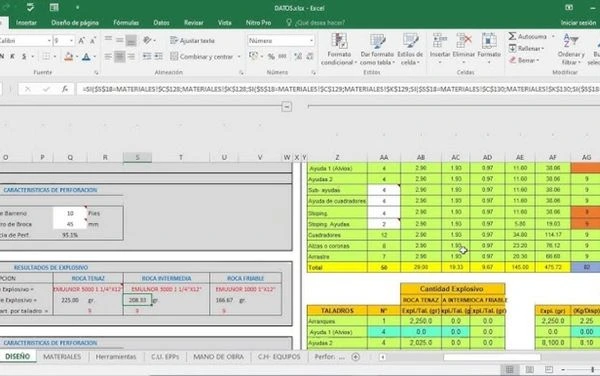Open Ordenar y filtrar

pyautogui.click(x=571, y=49)
